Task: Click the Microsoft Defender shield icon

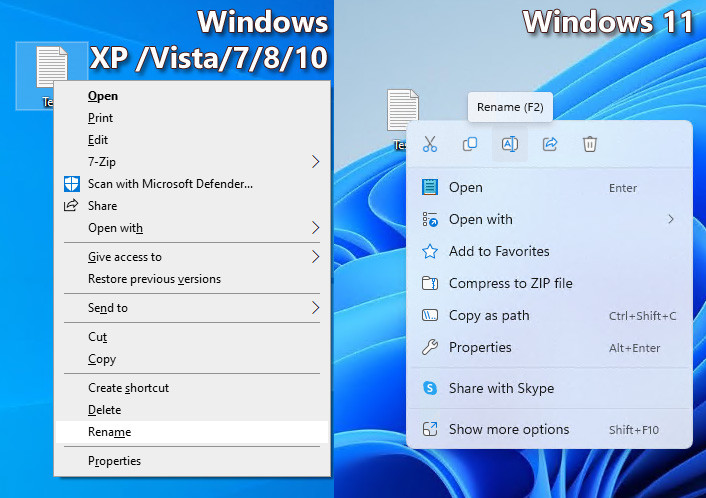Action: pos(72,184)
